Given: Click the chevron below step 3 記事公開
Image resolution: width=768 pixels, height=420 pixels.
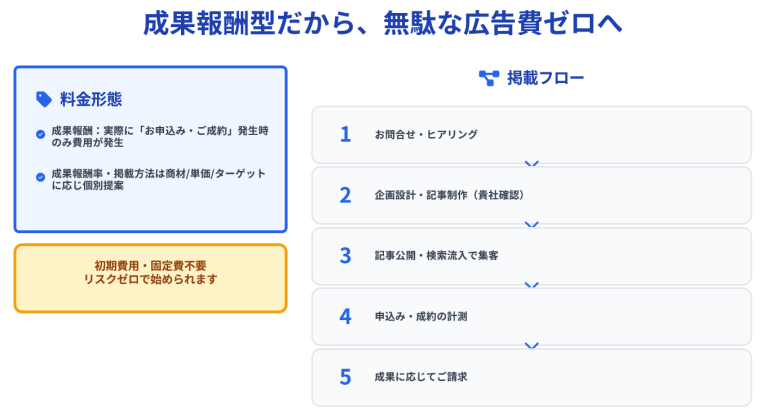Looking at the screenshot, I should [531, 286].
